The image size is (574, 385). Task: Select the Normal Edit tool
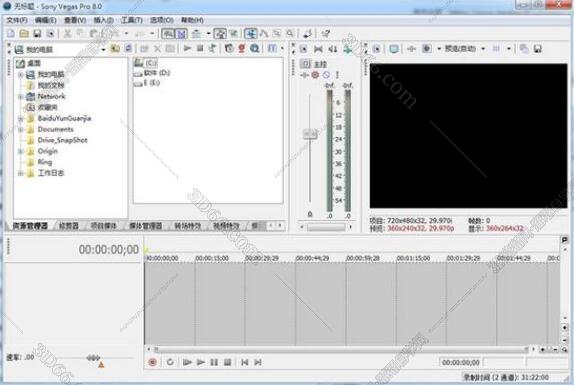[251, 34]
